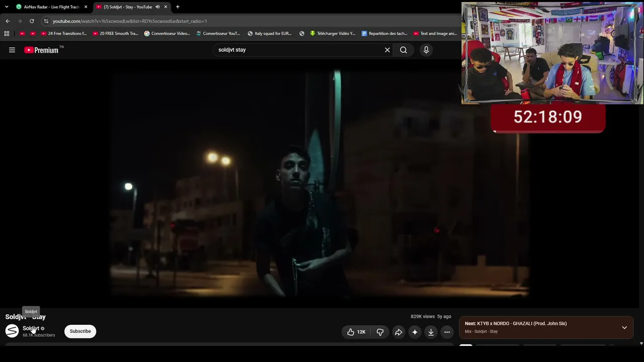Click the 68.1K subscribers text
Image resolution: width=644 pixels, height=362 pixels.
pyautogui.click(x=39, y=335)
